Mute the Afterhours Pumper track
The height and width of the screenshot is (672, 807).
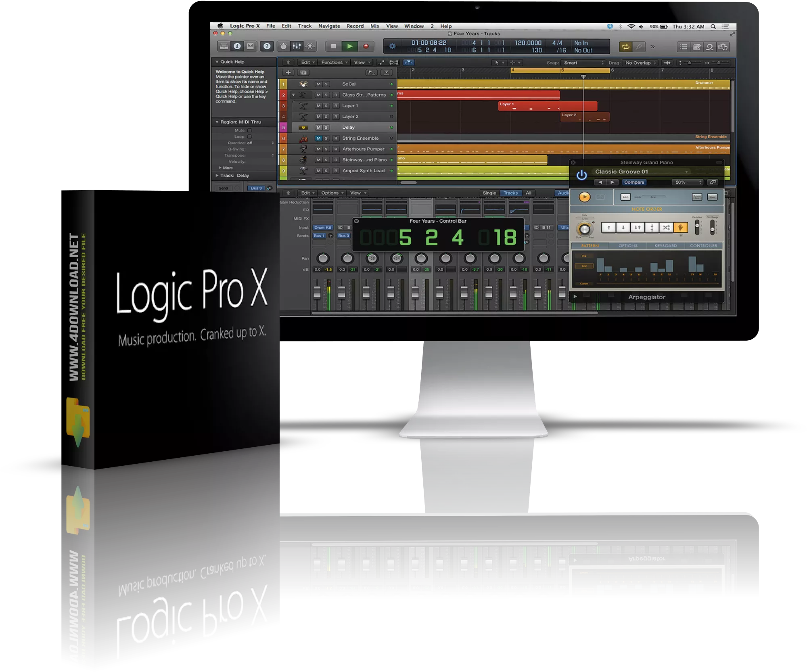click(x=318, y=149)
